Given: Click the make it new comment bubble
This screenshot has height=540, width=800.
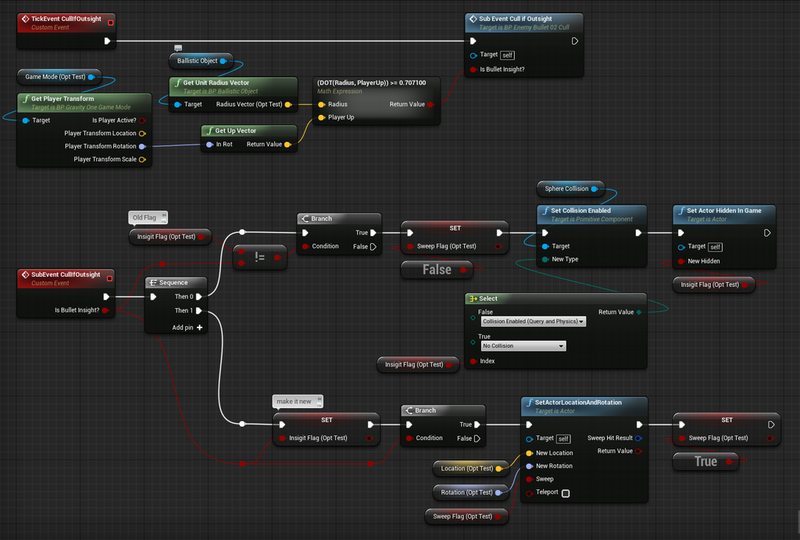Looking at the screenshot, I should click(x=297, y=401).
